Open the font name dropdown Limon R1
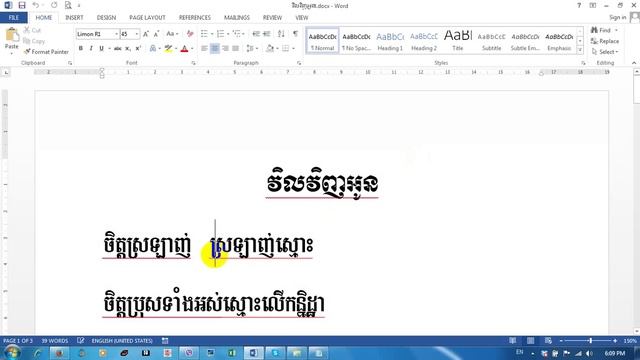Image resolution: width=640 pixels, height=360 pixels. tap(116, 34)
